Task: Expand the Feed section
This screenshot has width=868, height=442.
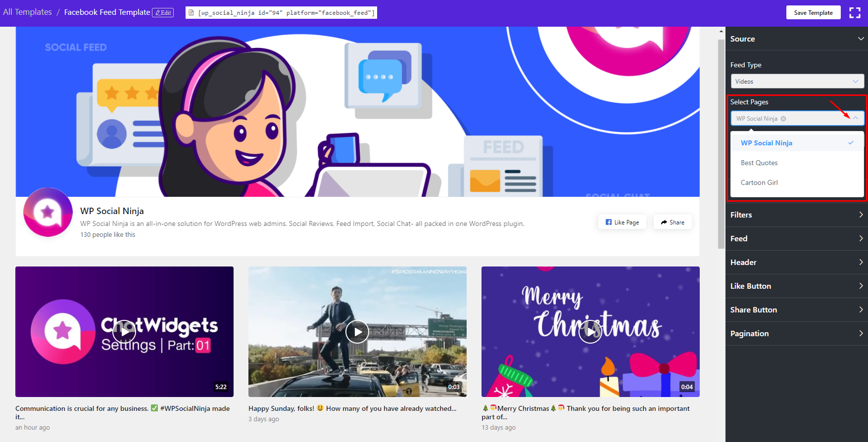Action: point(797,238)
